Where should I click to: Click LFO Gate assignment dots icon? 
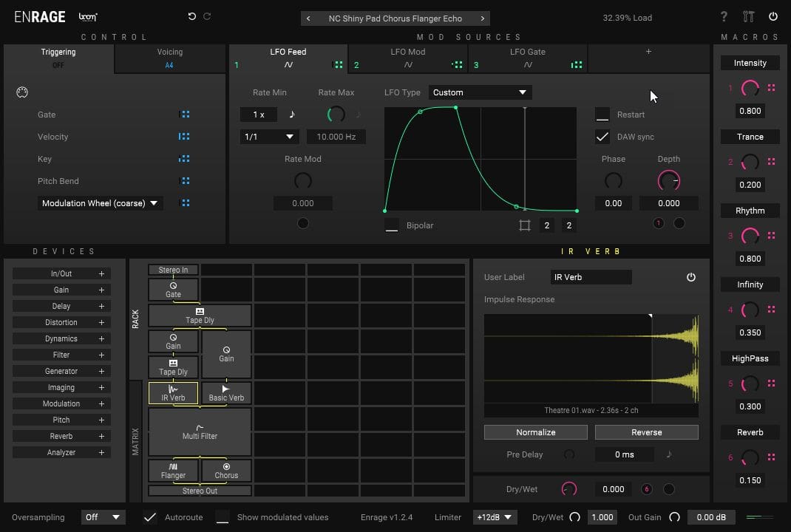coord(577,65)
